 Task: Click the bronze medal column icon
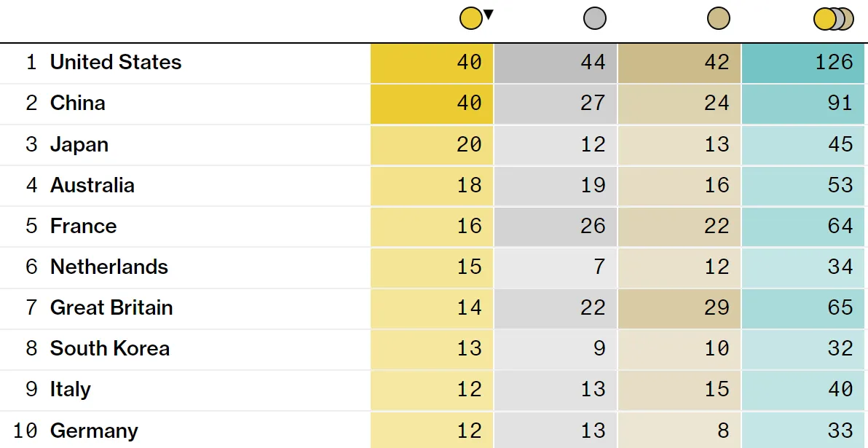719,18
